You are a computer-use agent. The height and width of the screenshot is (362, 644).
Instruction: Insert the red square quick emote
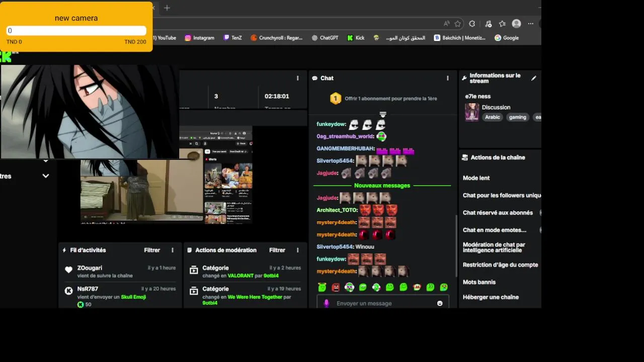(336, 287)
